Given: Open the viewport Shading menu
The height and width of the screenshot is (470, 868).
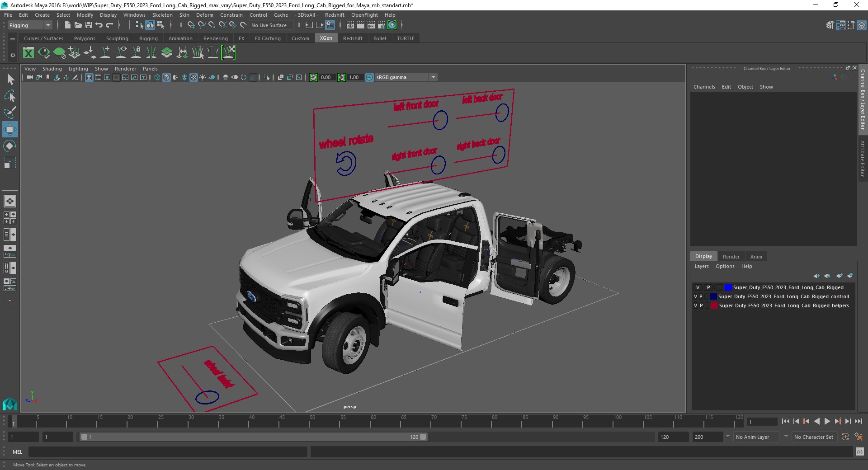Looking at the screenshot, I should 52,69.
